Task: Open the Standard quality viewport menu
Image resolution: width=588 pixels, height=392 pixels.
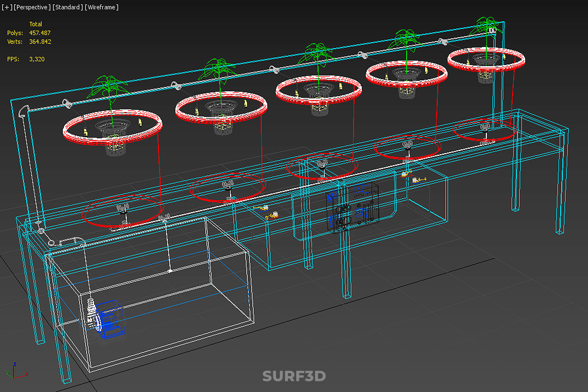Action: point(68,7)
